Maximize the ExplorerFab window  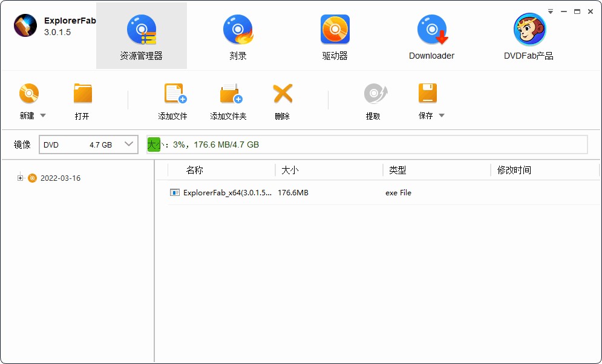coord(577,12)
